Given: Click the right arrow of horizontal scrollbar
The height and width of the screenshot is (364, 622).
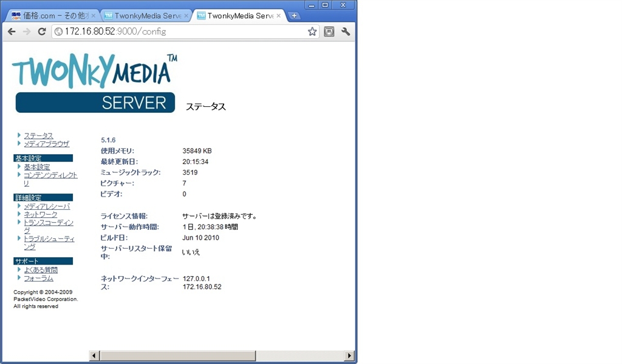Looking at the screenshot, I should (x=349, y=356).
